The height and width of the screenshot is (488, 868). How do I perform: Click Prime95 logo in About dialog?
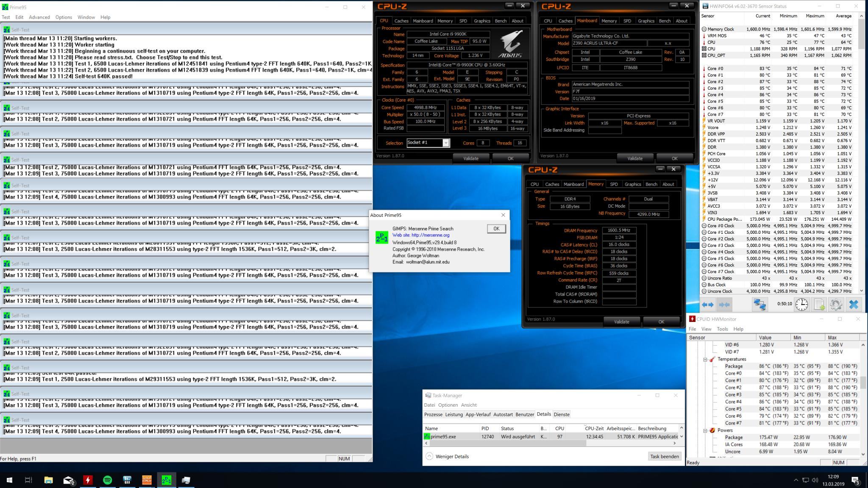point(381,238)
